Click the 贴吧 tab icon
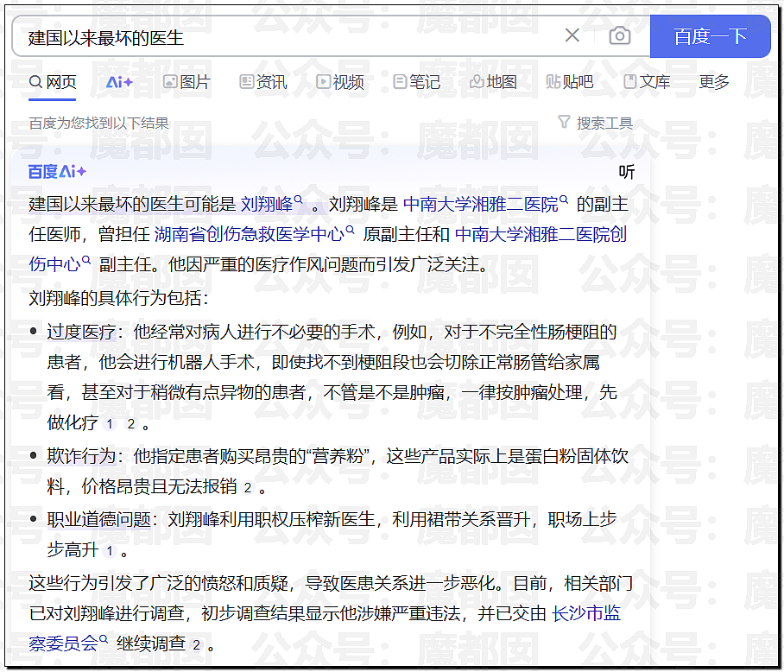 tap(553, 81)
